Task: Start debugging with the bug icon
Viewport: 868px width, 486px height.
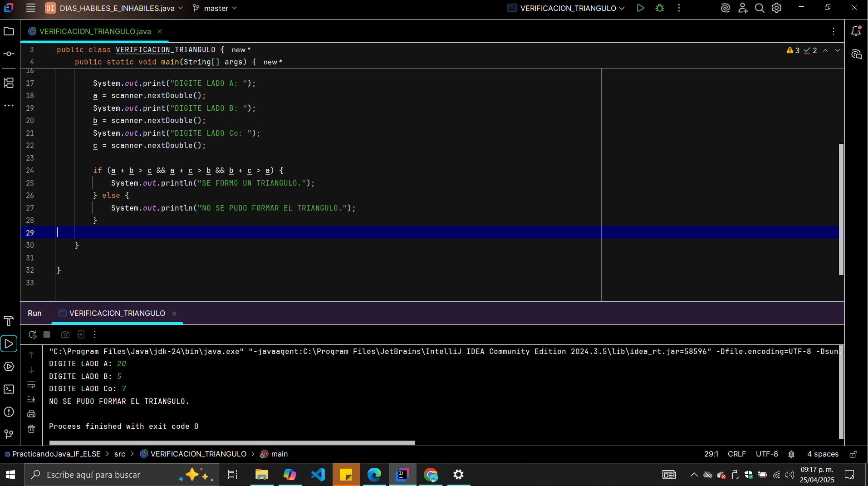Action: pyautogui.click(x=660, y=8)
